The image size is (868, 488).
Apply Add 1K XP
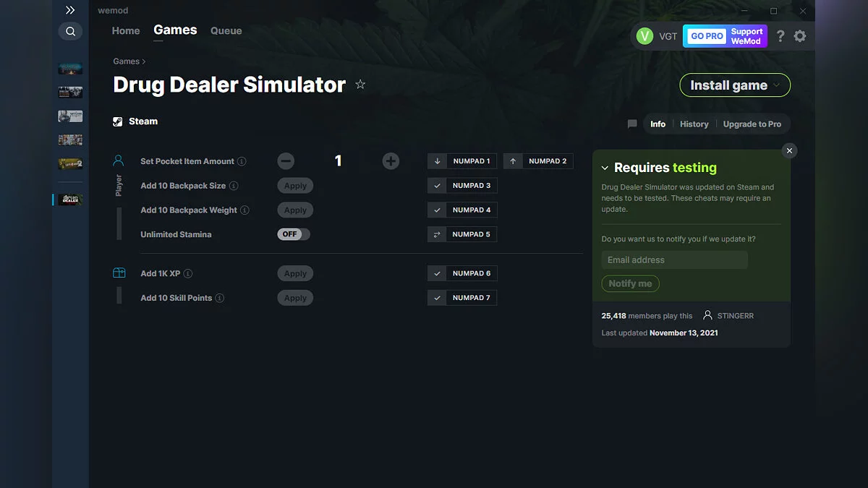coord(295,274)
